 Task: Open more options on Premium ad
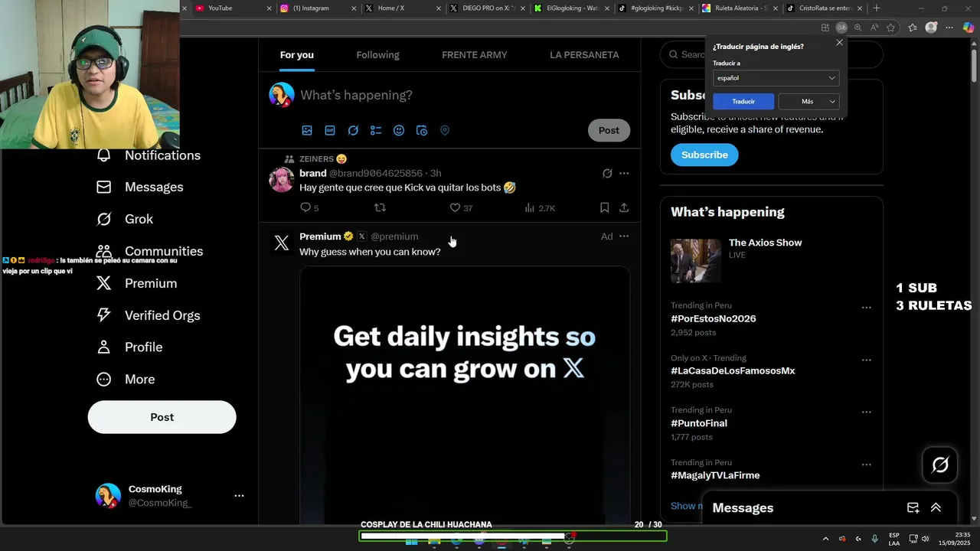tap(624, 236)
